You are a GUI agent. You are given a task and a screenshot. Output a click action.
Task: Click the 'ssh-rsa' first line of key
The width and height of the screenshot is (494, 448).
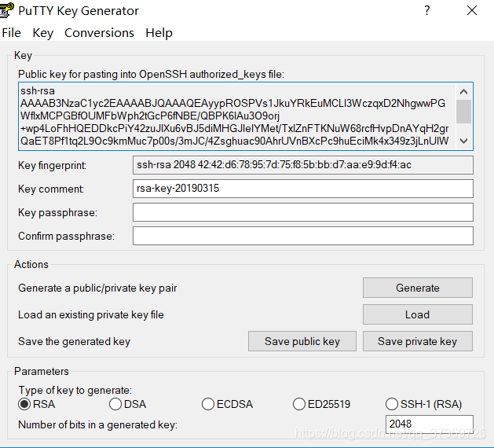38,91
